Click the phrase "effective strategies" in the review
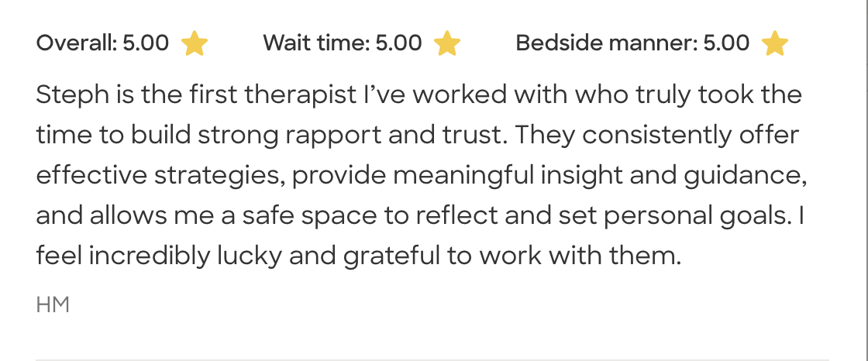The height and width of the screenshot is (361, 868). click(x=161, y=176)
